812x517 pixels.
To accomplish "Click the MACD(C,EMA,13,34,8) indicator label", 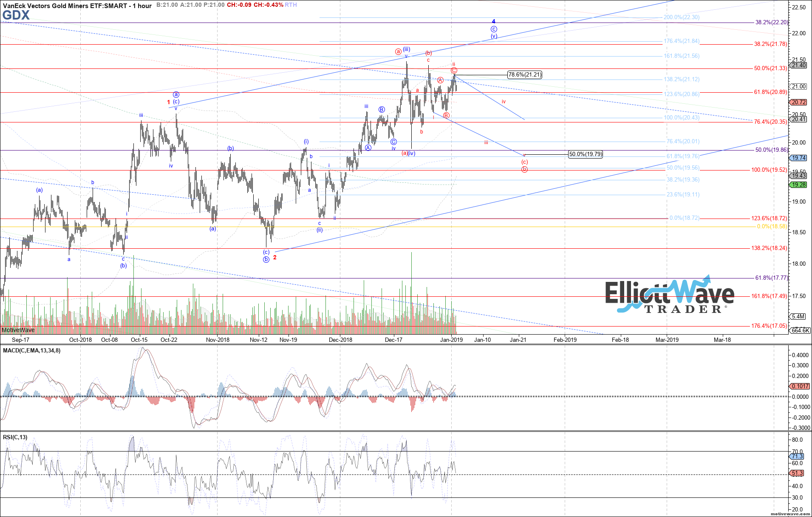I will coord(31,351).
